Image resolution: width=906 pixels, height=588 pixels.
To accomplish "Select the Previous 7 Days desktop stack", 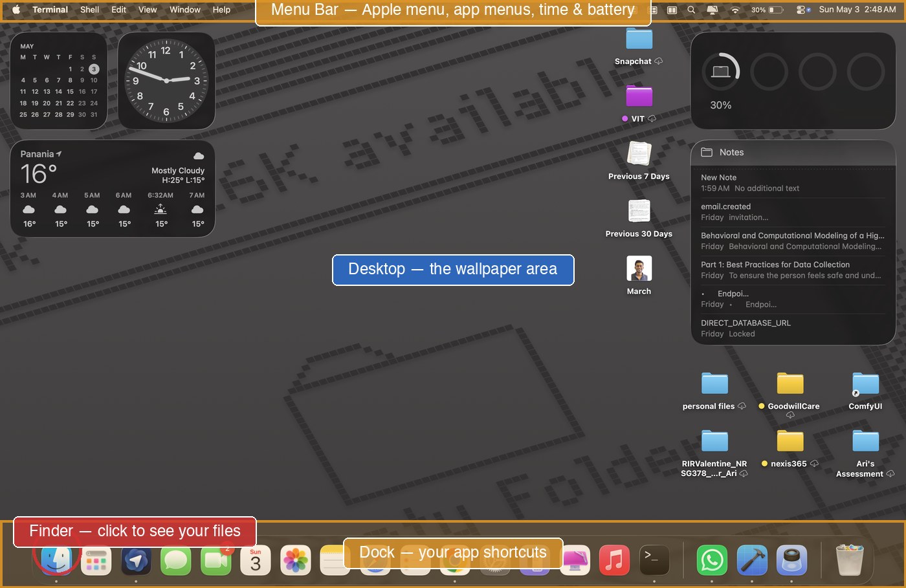I will 639,160.
